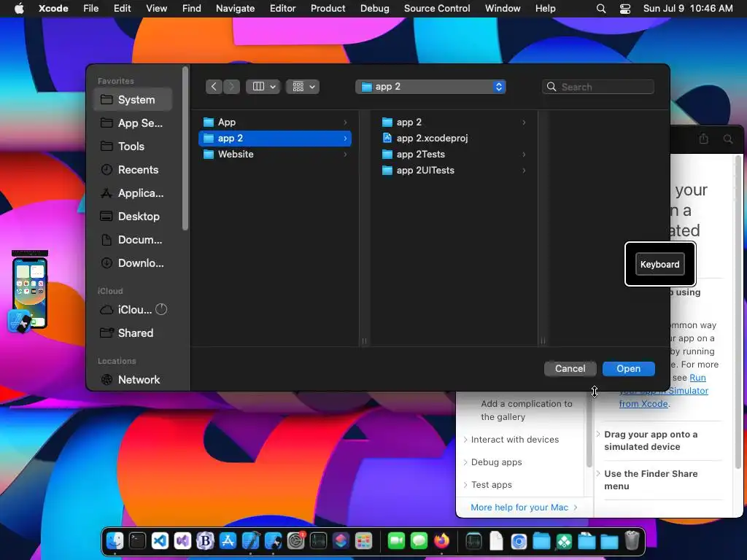Follow the Run your app in Simulator link
The image size is (747, 560).
(664, 391)
